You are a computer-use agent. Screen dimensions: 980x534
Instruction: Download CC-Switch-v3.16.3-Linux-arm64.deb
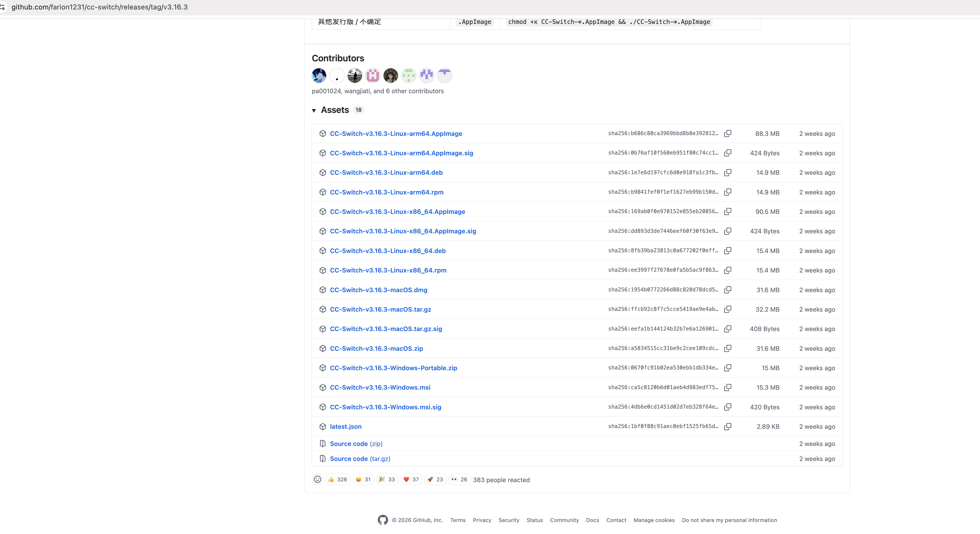click(386, 172)
